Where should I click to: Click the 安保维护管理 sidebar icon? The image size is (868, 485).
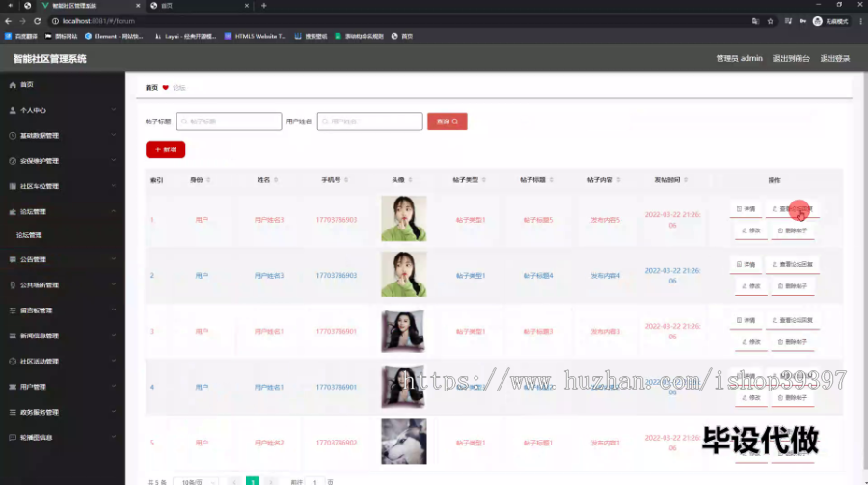pyautogui.click(x=13, y=161)
